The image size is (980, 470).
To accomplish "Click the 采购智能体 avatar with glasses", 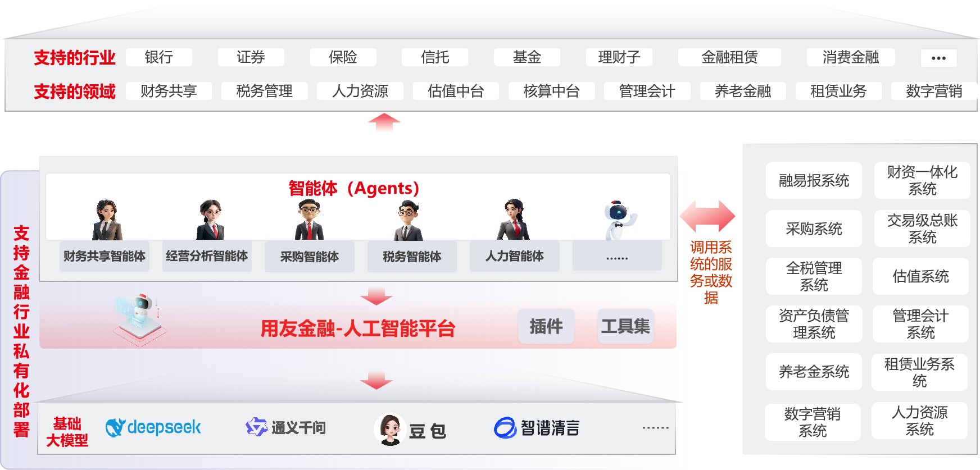I will (x=309, y=220).
